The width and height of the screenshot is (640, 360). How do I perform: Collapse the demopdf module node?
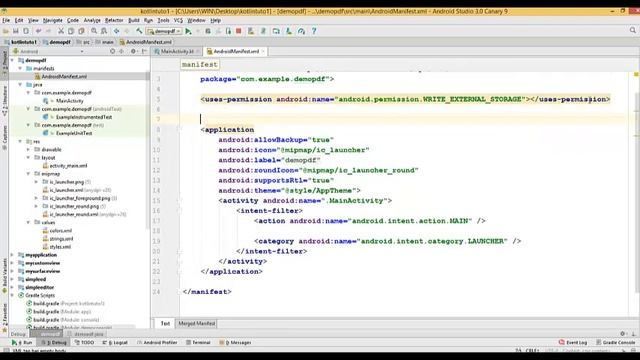pyautogui.click(x=12, y=60)
